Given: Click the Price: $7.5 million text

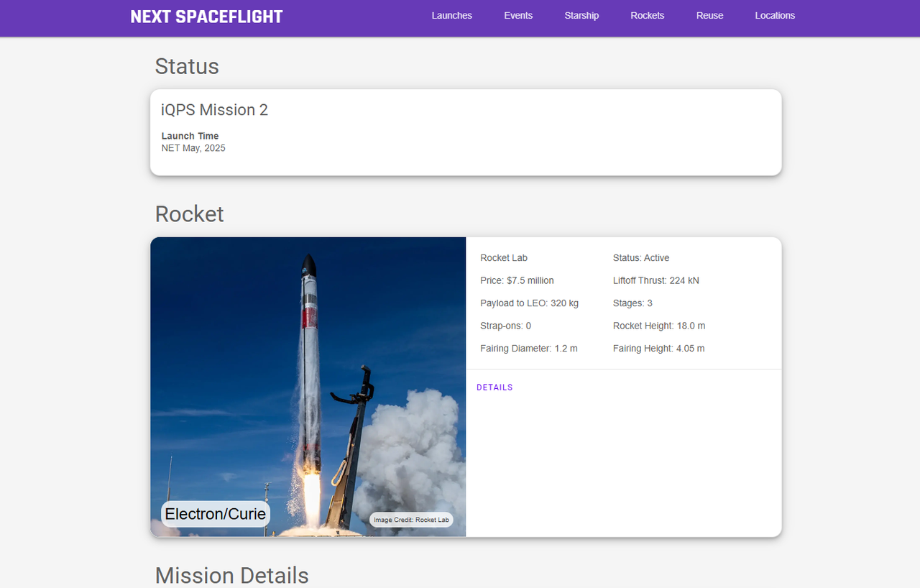Looking at the screenshot, I should pos(517,280).
